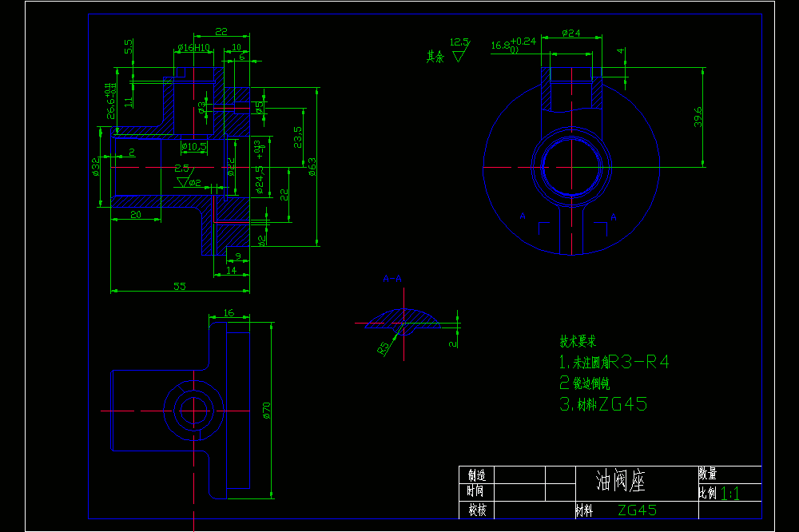Image resolution: width=799 pixels, height=532 pixels.
Task: Click the 55 overall length dimension
Action: [179, 286]
